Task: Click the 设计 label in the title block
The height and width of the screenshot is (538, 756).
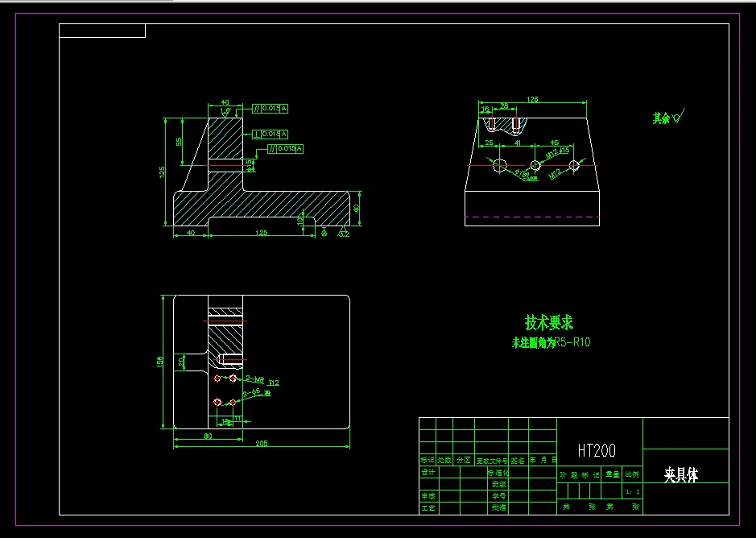Action: coord(428,473)
